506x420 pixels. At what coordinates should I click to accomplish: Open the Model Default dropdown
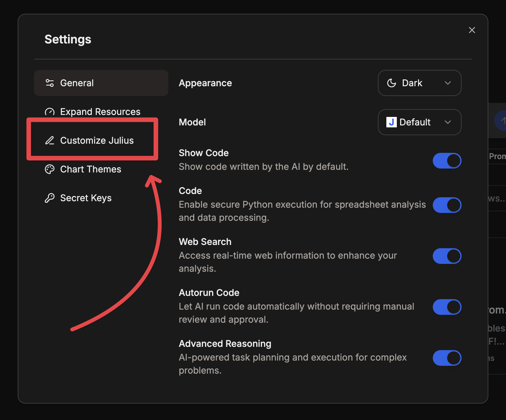click(419, 122)
